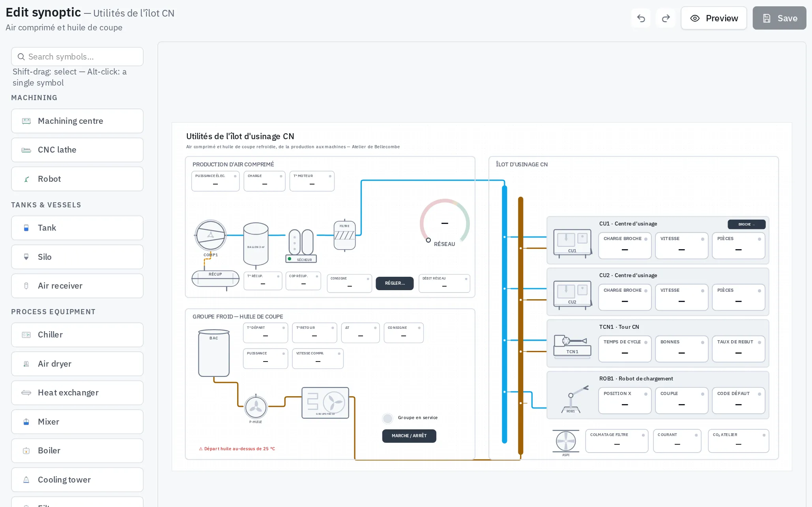
Task: Select the TEMPS DE CYCLE value box
Action: coord(625,349)
